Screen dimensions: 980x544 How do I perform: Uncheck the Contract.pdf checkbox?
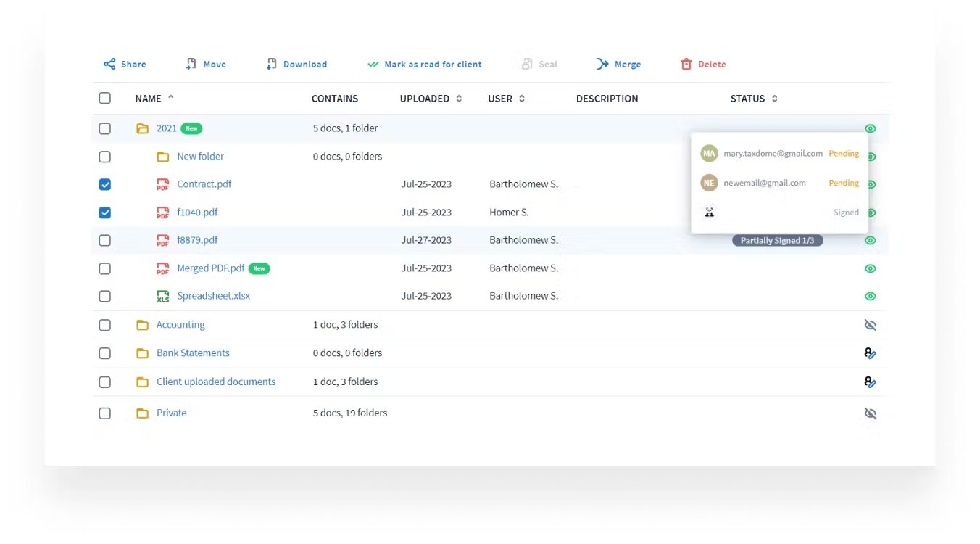[x=105, y=184]
